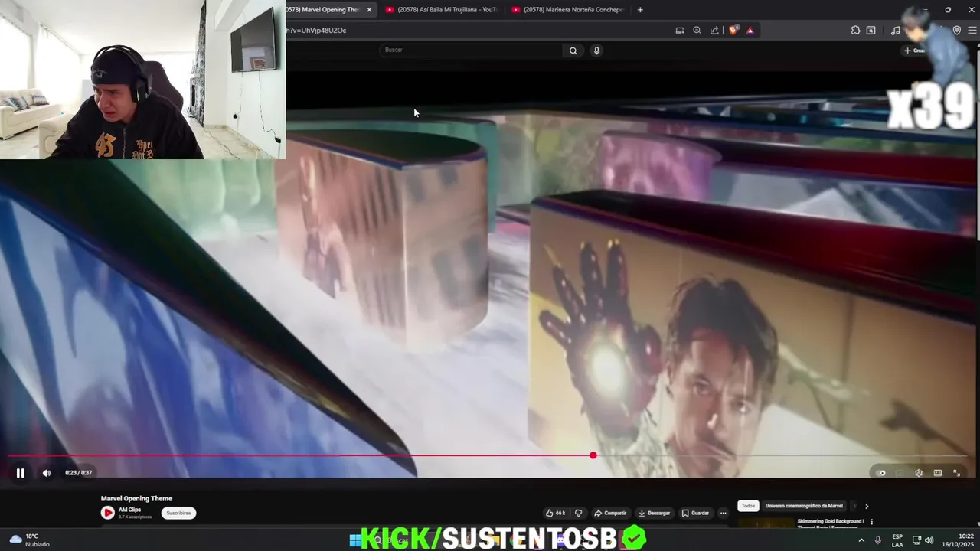Viewport: 980px width, 551px height.
Task: Open the Brave Rewards triangle icon
Action: (750, 31)
